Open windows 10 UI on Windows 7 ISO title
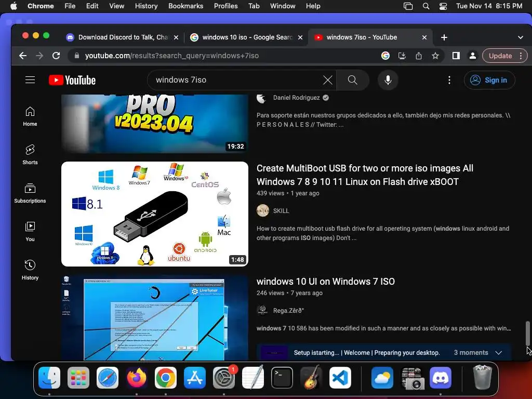This screenshot has height=399, width=532. click(x=325, y=281)
